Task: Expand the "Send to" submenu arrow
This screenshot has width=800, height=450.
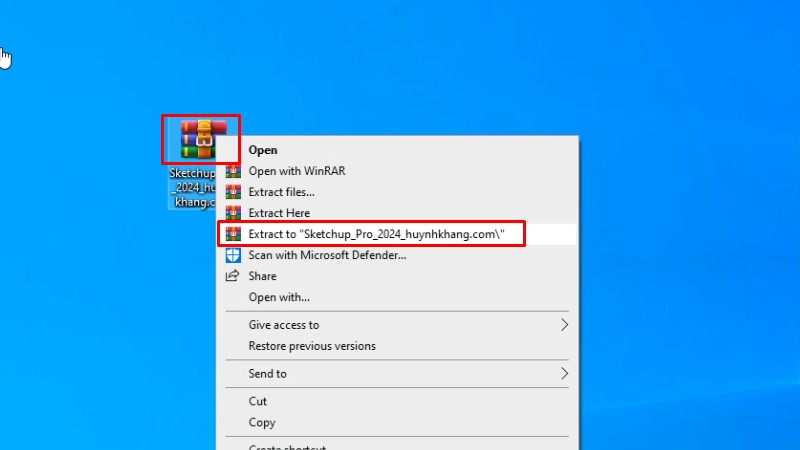Action: pos(564,373)
